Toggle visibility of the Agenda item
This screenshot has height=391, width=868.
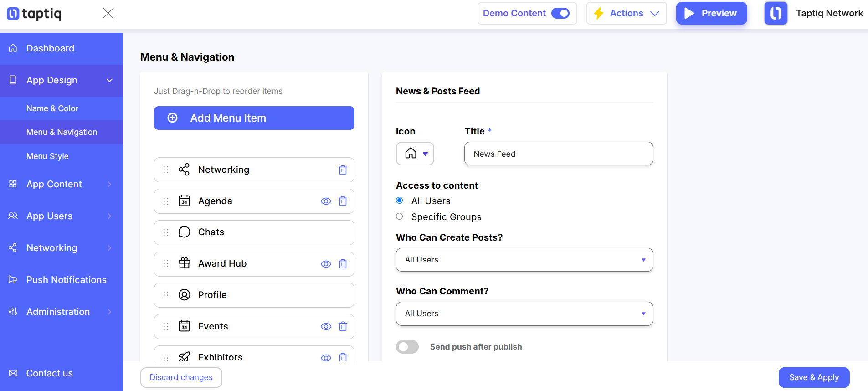326,201
